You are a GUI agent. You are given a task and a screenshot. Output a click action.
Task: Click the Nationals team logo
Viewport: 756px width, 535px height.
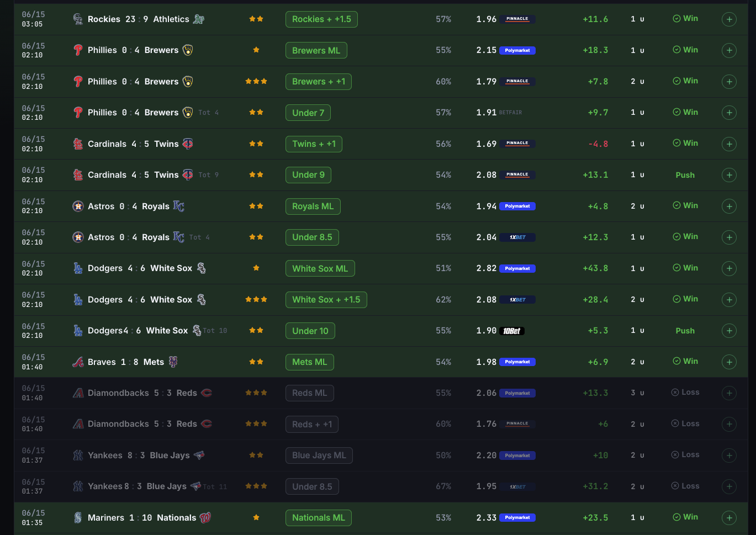coord(205,518)
